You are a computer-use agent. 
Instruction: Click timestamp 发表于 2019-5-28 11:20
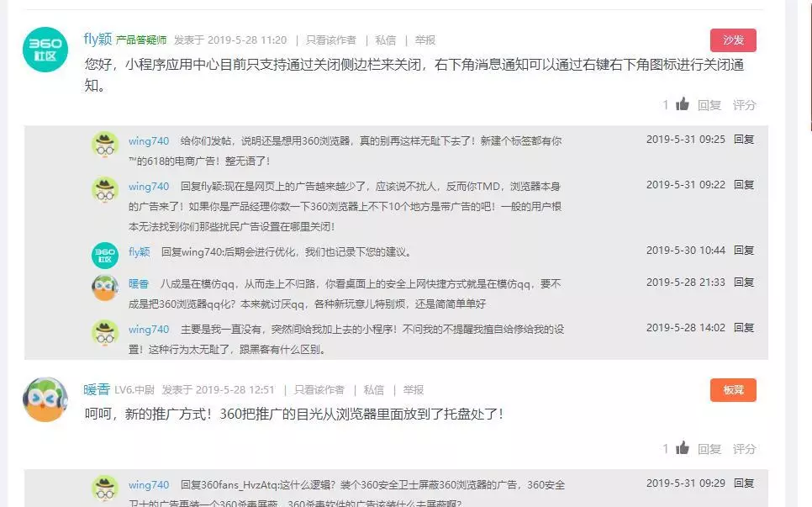point(230,40)
